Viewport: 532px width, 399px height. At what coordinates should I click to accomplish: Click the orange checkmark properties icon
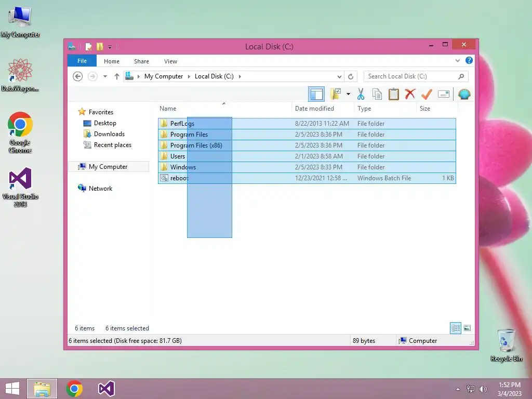pyautogui.click(x=427, y=94)
